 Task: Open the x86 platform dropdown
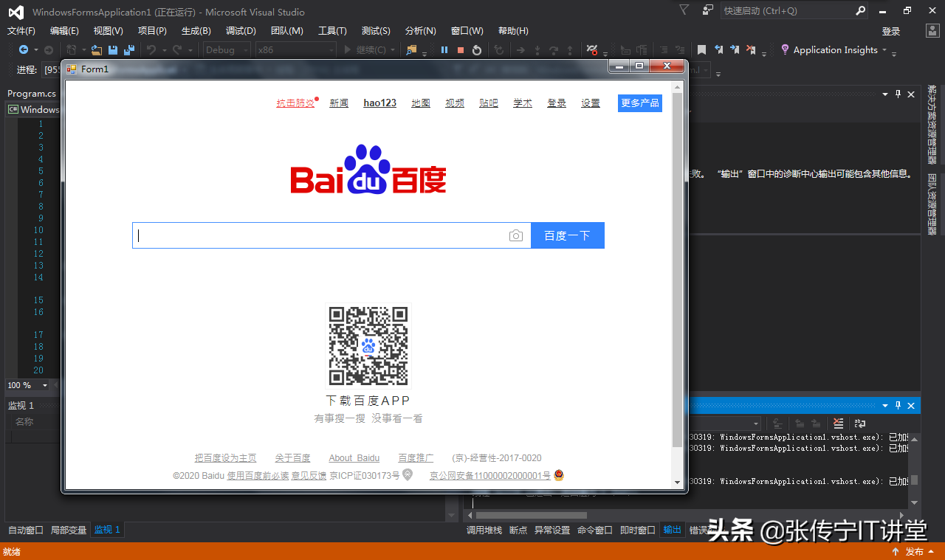(295, 50)
